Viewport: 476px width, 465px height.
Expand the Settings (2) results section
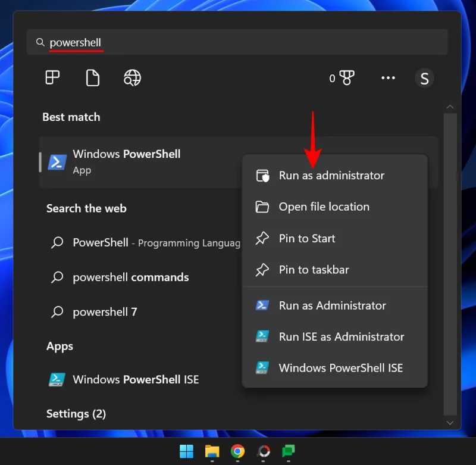(76, 413)
